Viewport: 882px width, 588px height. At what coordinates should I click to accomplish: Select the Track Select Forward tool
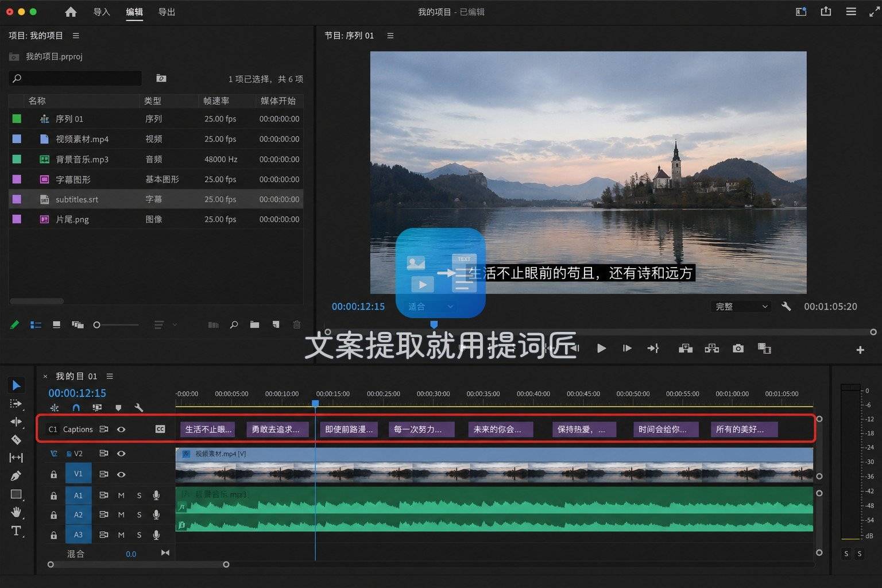(16, 404)
